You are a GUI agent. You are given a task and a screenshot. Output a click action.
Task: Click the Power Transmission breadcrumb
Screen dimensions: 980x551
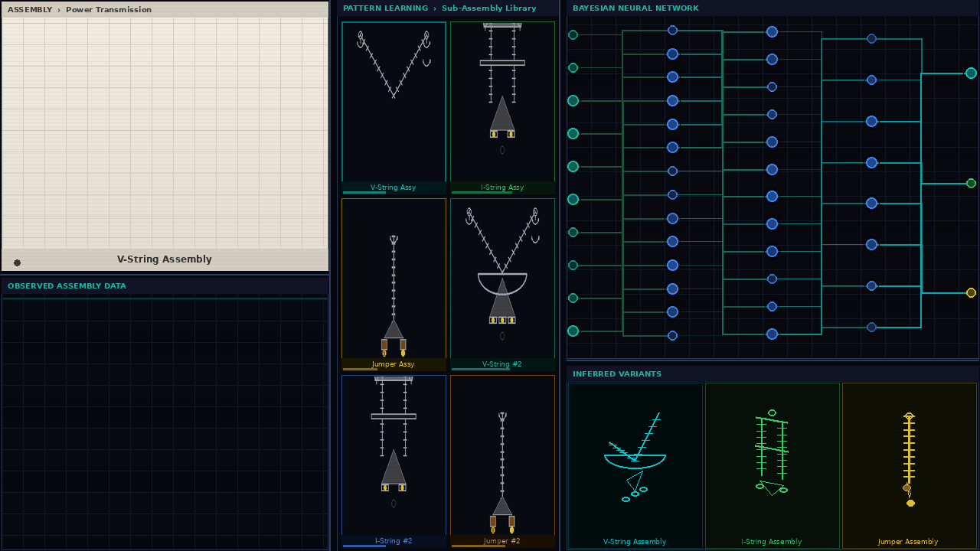(108, 10)
